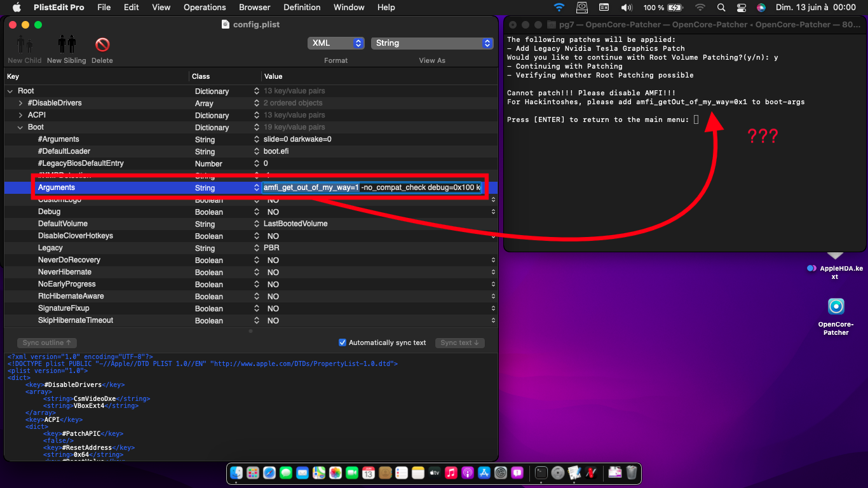The image size is (868, 488).
Task: Click the LastBootedVolume value
Action: click(x=295, y=224)
